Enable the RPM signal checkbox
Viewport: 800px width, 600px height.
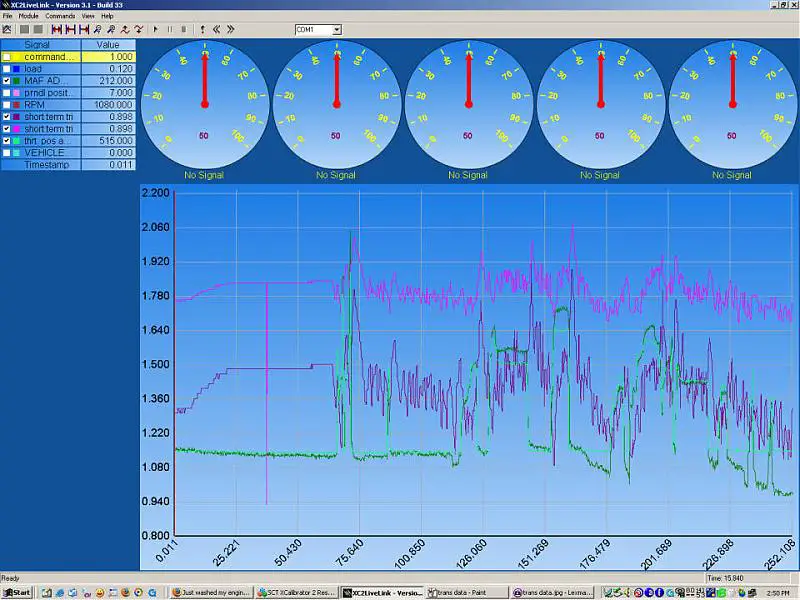pos(7,105)
